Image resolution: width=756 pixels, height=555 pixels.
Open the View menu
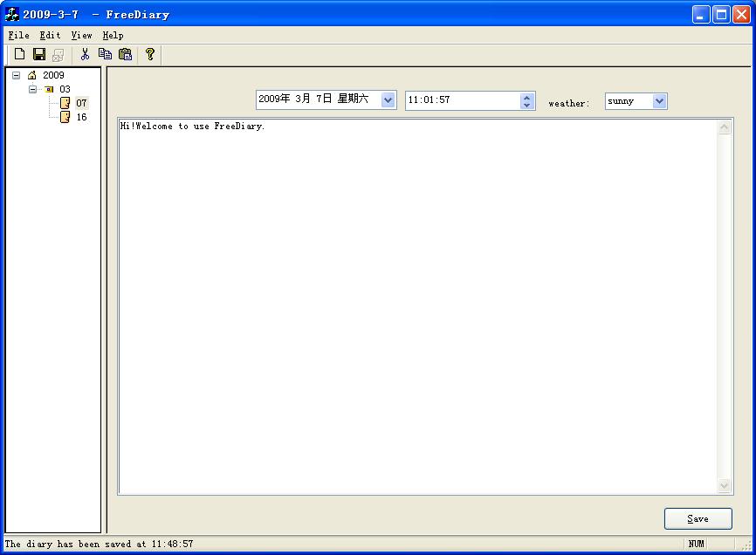click(81, 35)
